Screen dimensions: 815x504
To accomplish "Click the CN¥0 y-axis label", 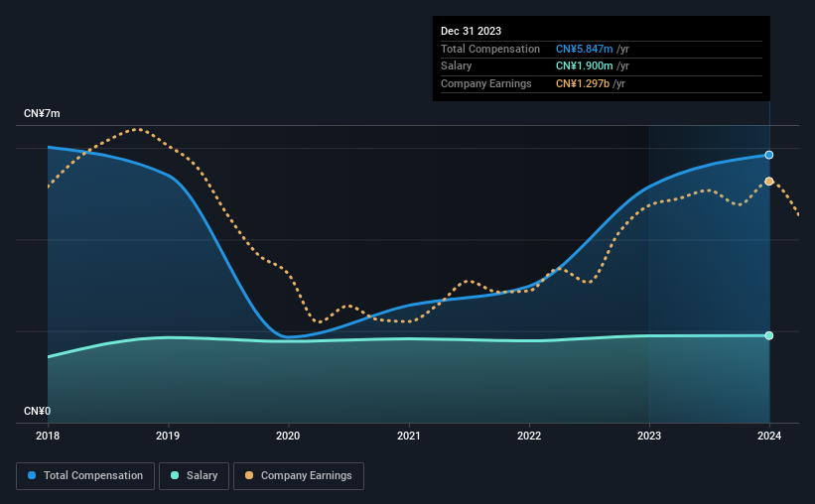I will pyautogui.click(x=37, y=411).
